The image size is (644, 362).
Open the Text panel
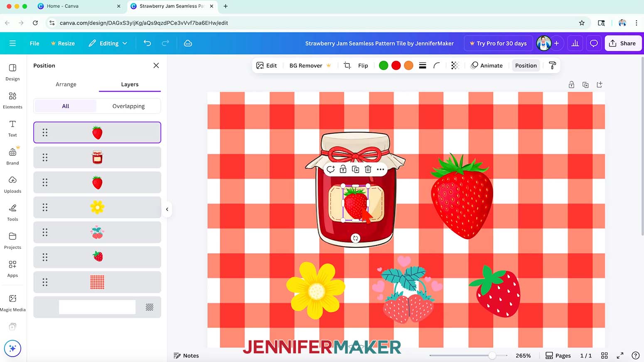[12, 128]
